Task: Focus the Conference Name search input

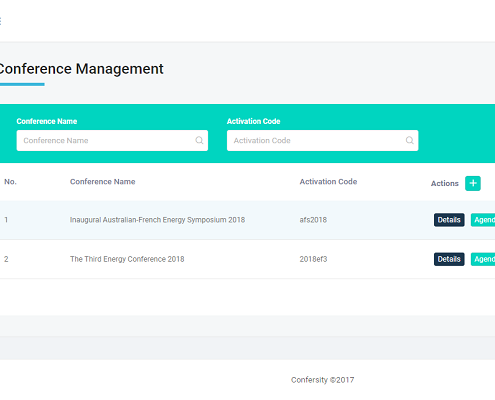Action: click(112, 140)
